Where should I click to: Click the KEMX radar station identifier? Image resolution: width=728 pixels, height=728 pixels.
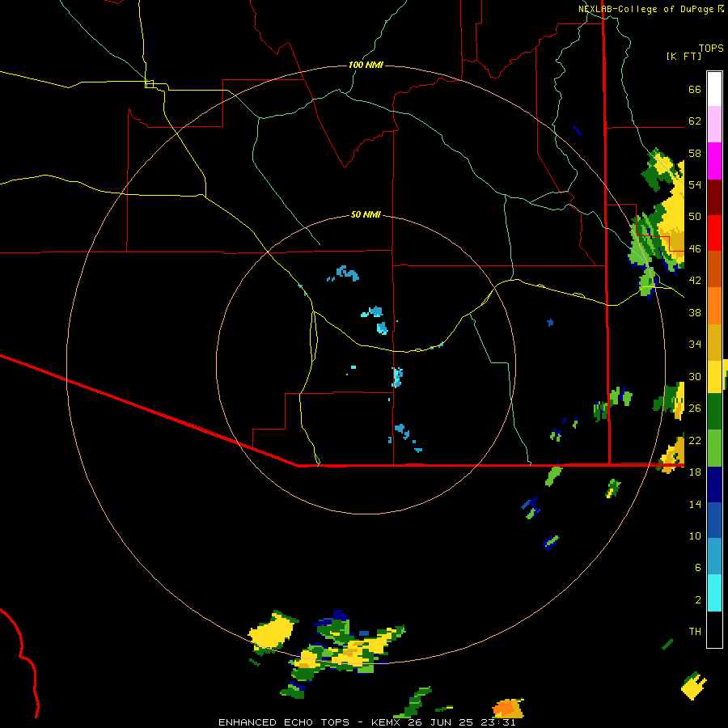tap(388, 722)
